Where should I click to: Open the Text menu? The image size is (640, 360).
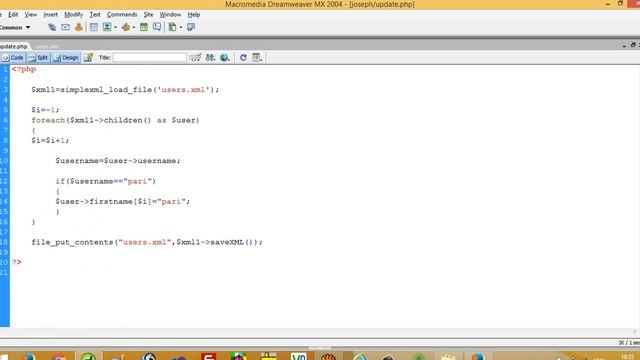pos(95,14)
